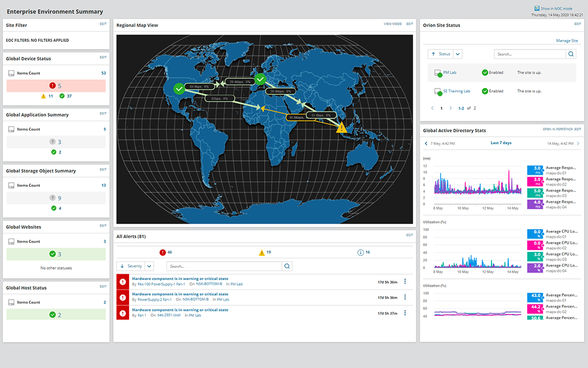588x368 pixels.
Task: Select the green check node over North America
Action: [179, 87]
